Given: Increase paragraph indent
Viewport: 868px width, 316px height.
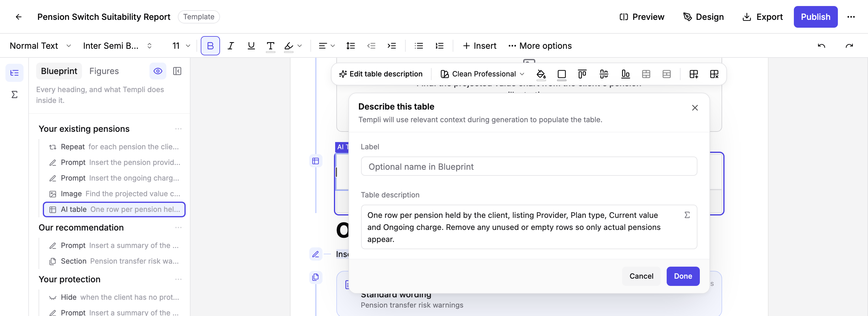Looking at the screenshot, I should pyautogui.click(x=392, y=46).
